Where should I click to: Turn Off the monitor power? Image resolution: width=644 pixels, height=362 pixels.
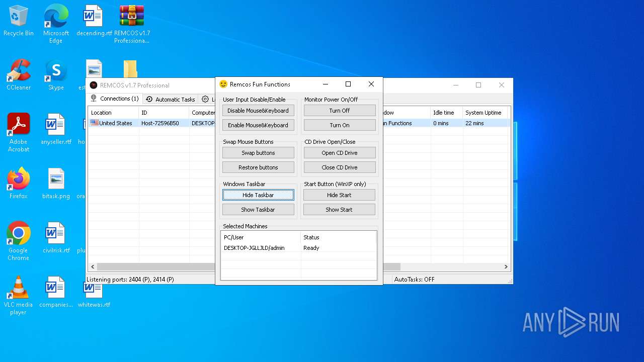pyautogui.click(x=340, y=111)
